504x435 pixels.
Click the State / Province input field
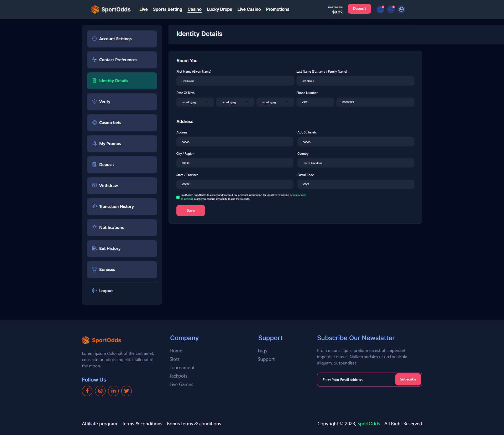click(235, 184)
